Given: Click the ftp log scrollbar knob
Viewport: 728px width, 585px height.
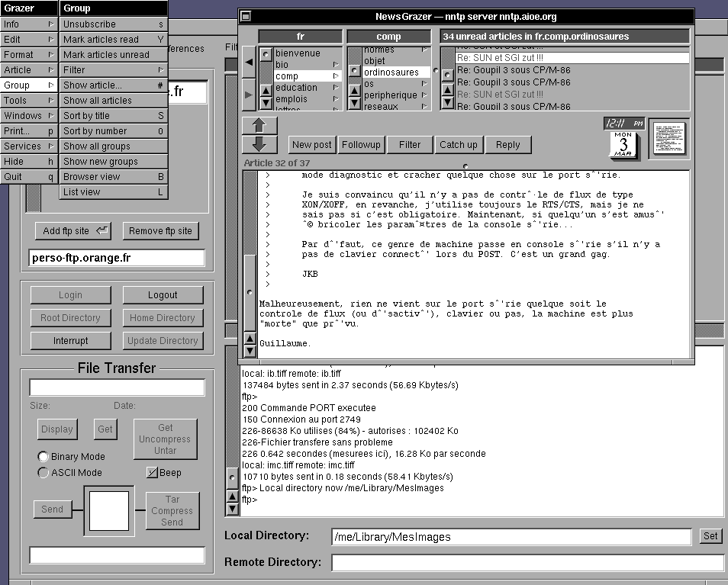Looking at the screenshot, I should 232,477.
